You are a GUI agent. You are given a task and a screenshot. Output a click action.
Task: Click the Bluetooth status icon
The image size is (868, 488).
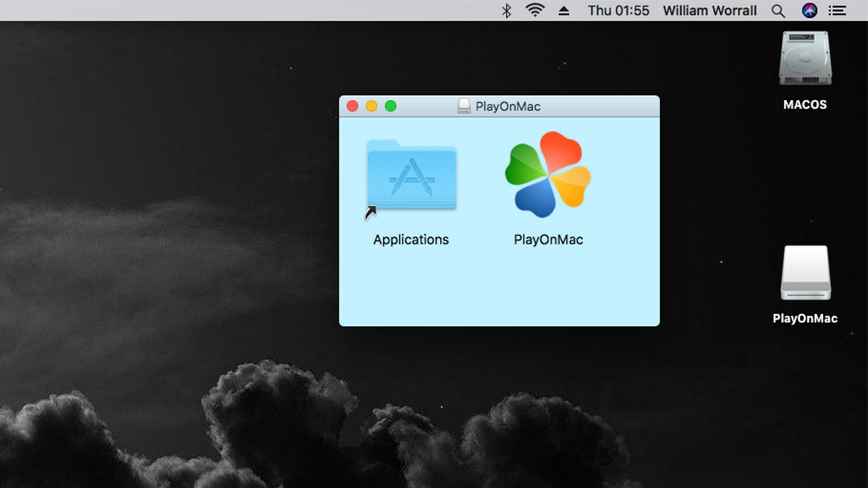click(506, 10)
